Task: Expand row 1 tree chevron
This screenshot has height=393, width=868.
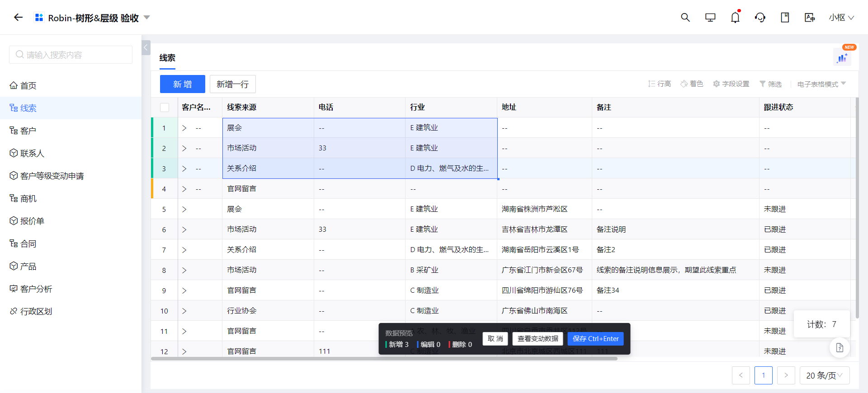Action: click(x=184, y=128)
